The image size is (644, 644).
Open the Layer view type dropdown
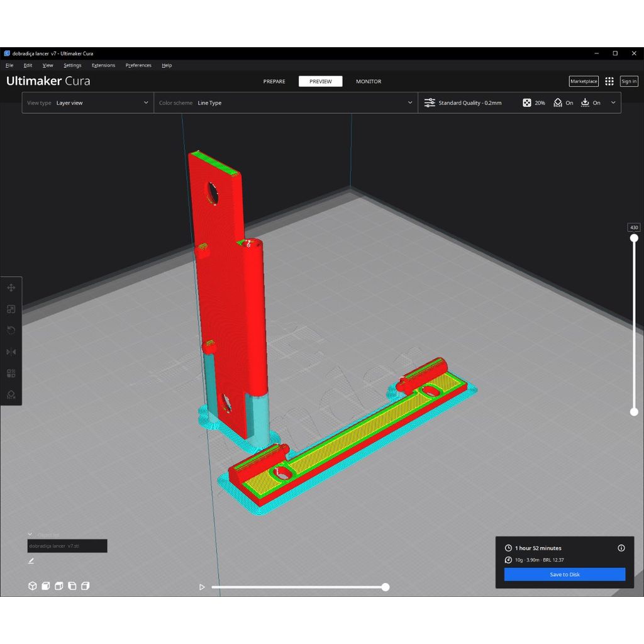(x=101, y=103)
